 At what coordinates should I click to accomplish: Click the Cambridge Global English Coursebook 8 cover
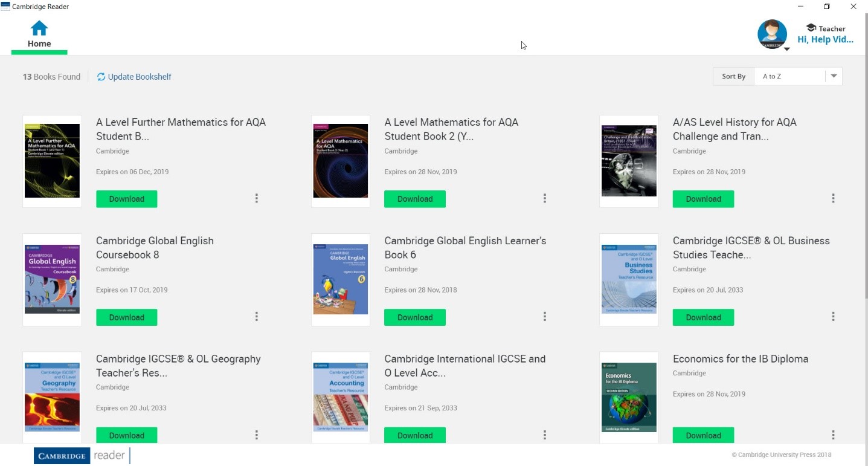tap(52, 279)
